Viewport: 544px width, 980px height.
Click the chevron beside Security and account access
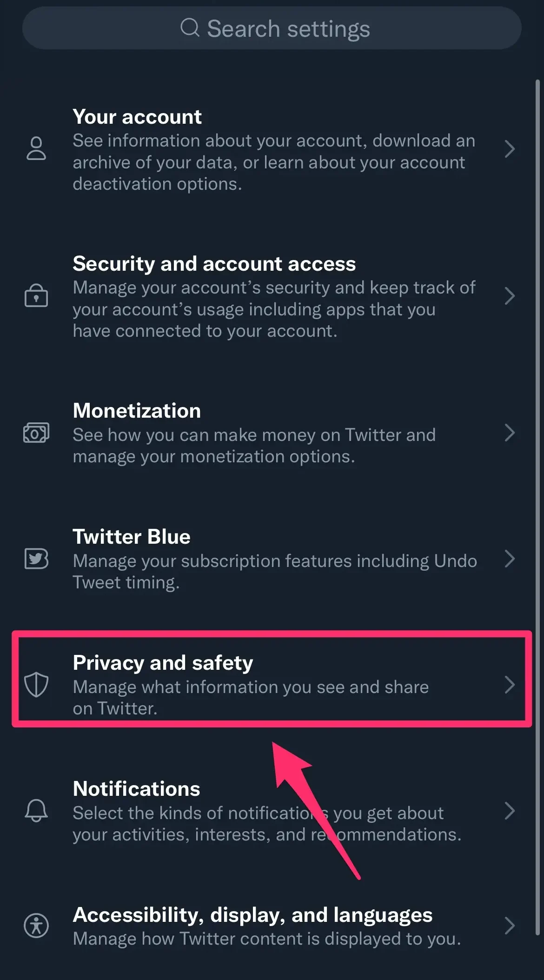(x=510, y=296)
